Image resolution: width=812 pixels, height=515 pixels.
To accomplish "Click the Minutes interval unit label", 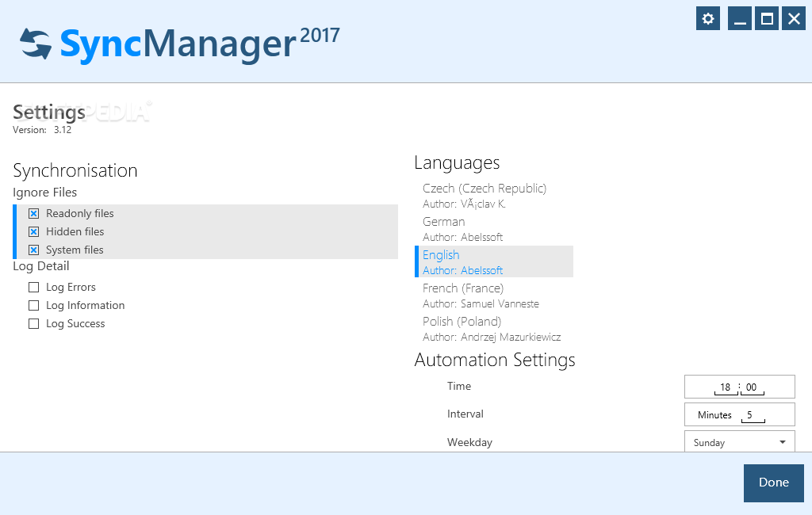I will coord(714,415).
